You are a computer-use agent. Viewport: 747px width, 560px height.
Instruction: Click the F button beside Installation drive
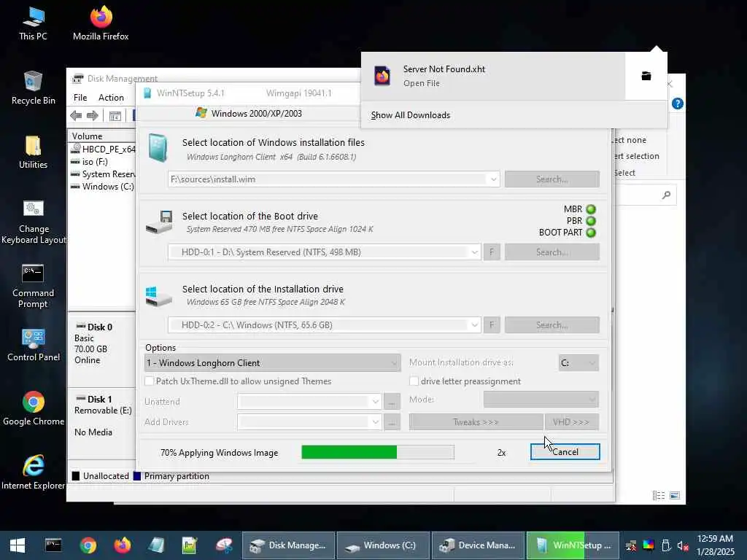pyautogui.click(x=492, y=324)
